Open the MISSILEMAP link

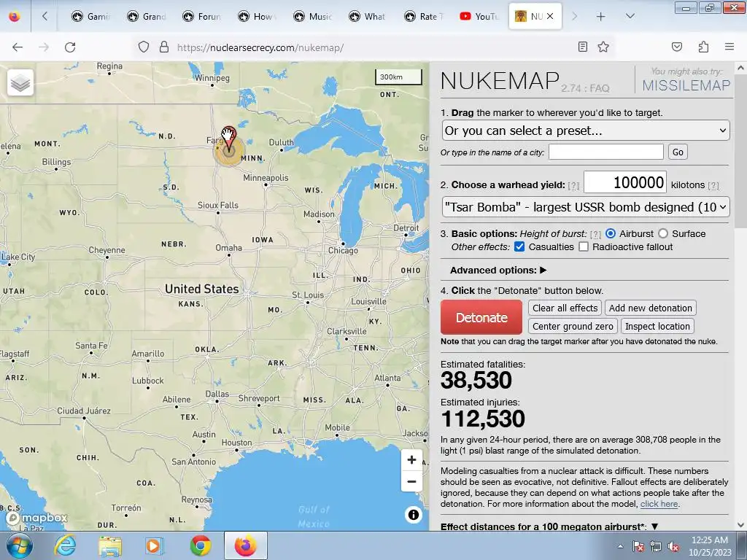click(686, 85)
